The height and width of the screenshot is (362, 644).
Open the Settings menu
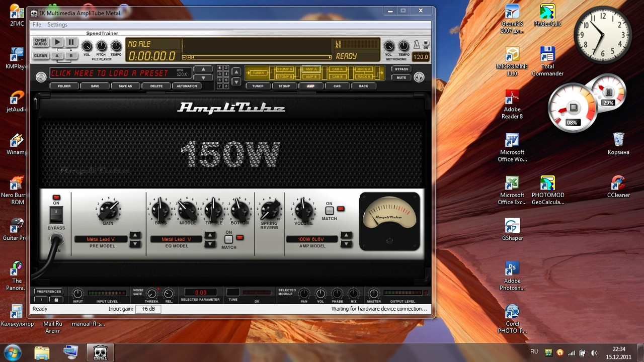[57, 25]
